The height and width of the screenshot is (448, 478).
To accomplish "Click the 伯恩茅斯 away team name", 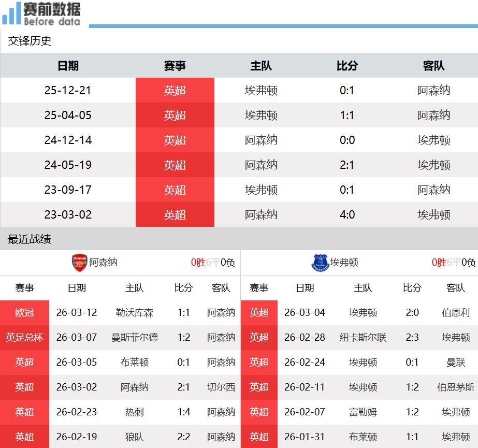I will click(x=456, y=387).
